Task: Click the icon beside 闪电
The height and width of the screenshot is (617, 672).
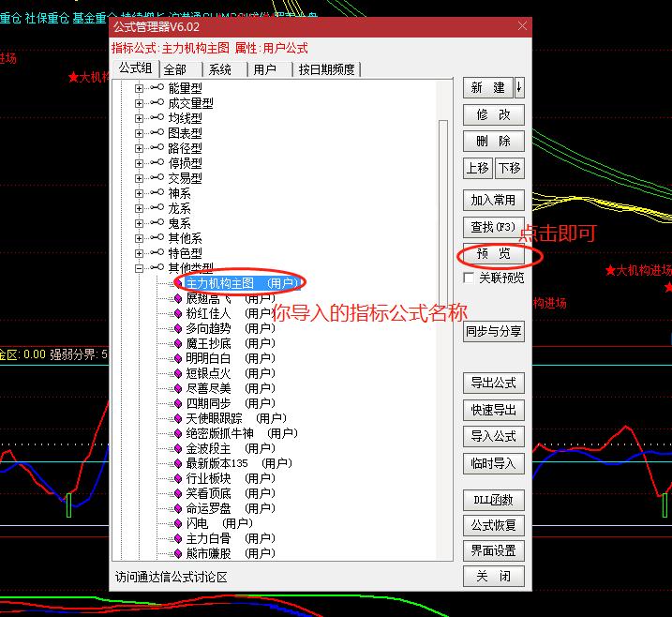Action: coord(177,523)
